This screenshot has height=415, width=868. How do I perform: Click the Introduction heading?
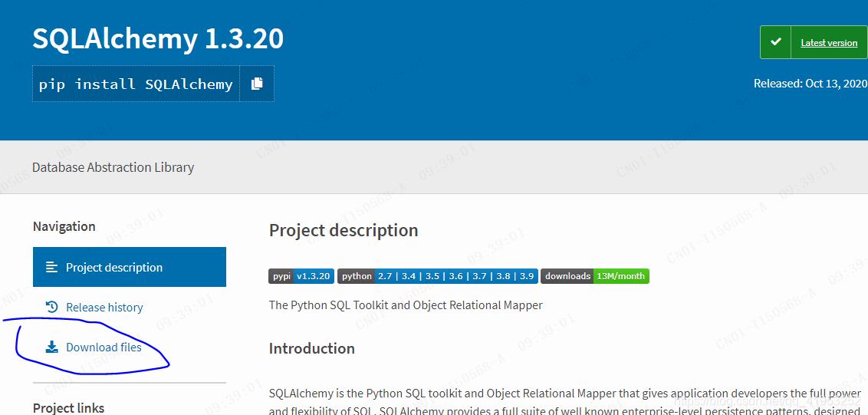coord(311,348)
